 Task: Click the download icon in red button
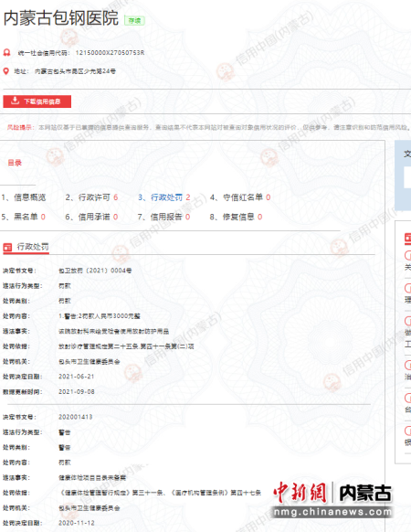pos(15,101)
